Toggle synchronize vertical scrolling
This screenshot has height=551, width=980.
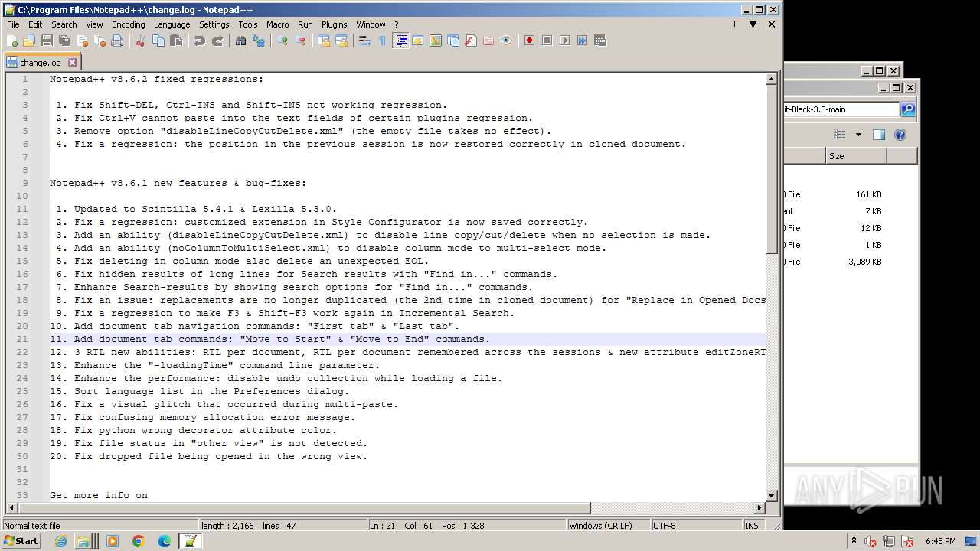323,41
